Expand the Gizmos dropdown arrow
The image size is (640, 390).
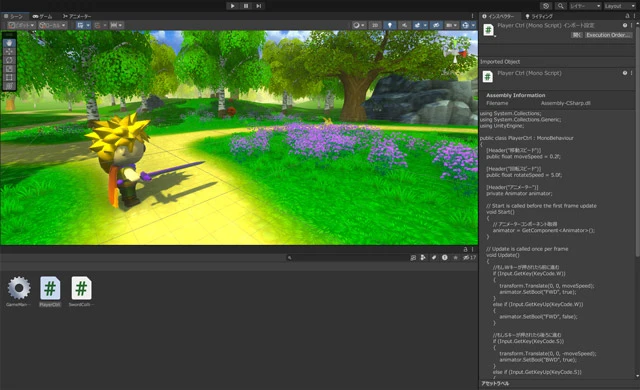[x=473, y=25]
